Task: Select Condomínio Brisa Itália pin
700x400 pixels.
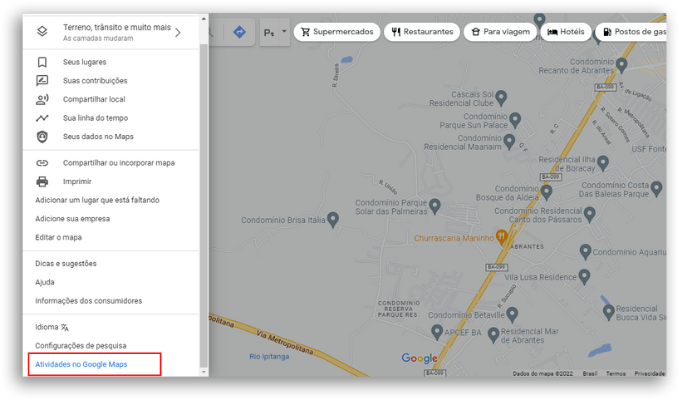Action: [333, 219]
